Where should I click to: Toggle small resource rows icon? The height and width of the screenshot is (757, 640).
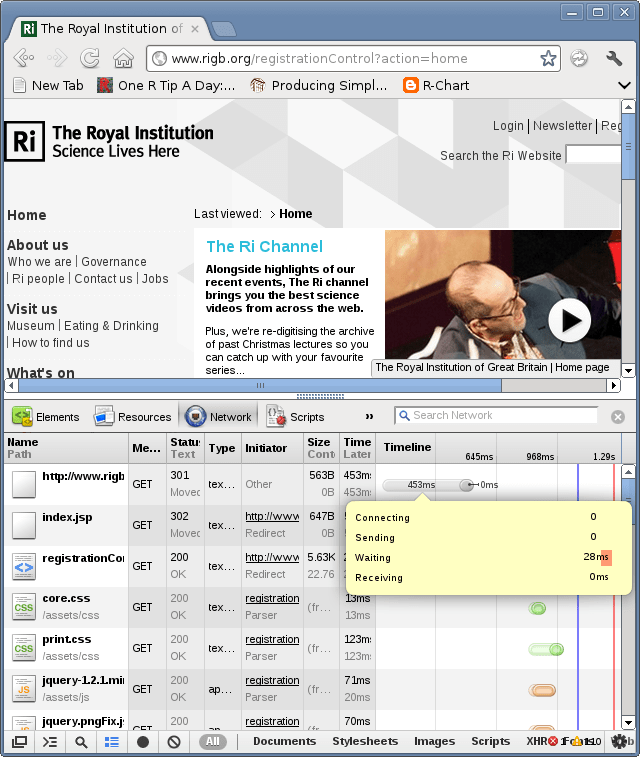(112, 742)
